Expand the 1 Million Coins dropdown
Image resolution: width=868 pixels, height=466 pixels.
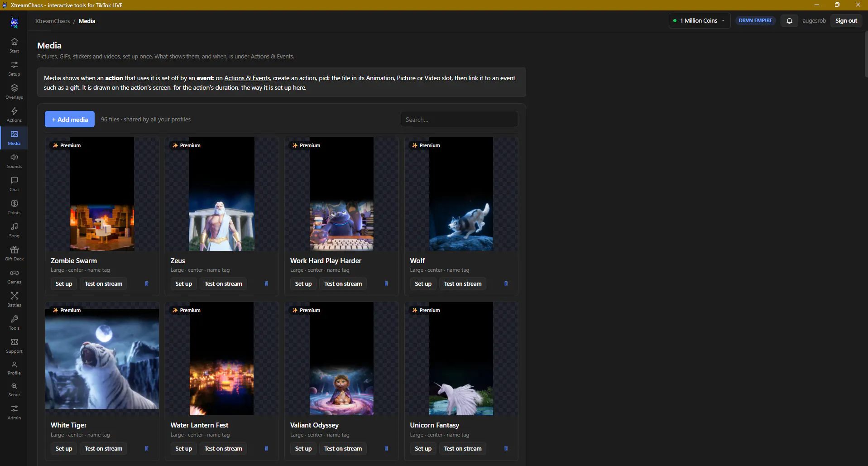click(699, 21)
